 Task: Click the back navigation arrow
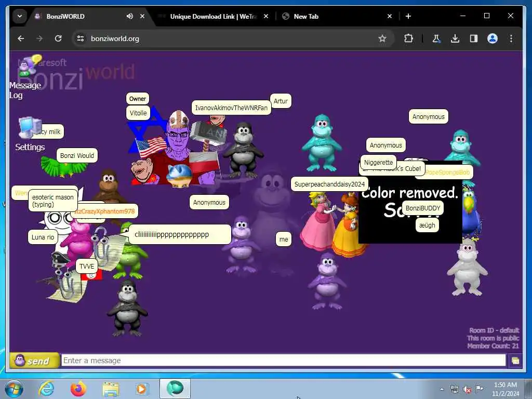pos(21,38)
